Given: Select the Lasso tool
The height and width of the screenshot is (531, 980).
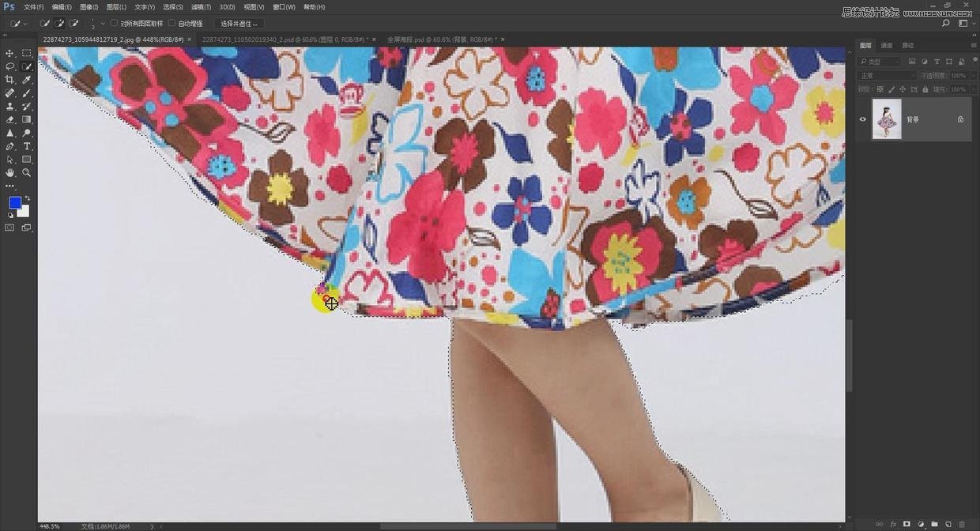Looking at the screenshot, I should click(x=9, y=66).
